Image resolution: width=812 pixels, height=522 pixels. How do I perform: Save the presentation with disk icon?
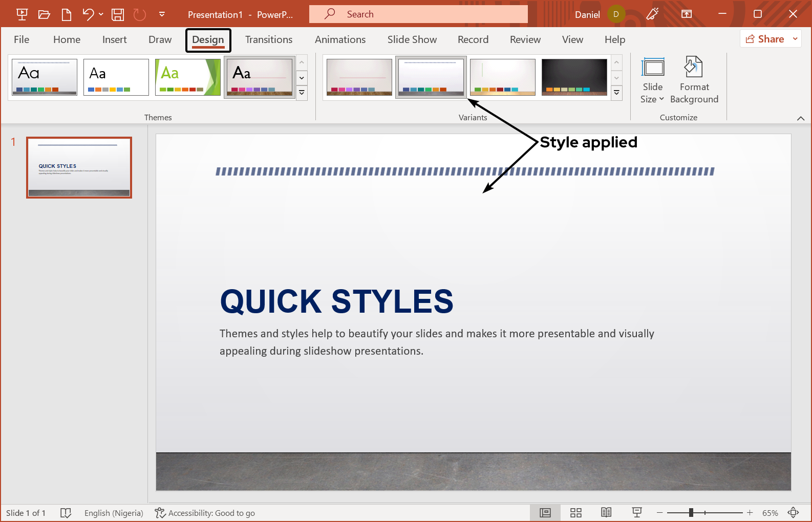[118, 14]
